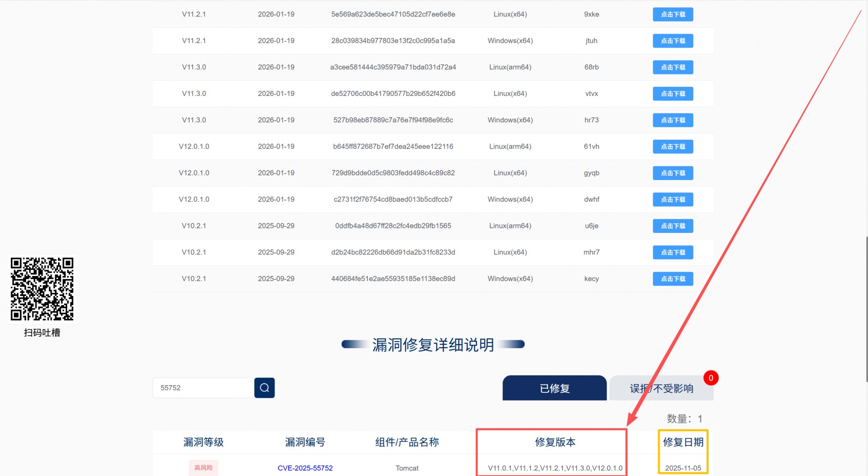Download V12.0.1.0 Linux(arm64) package 61vh
Screen dimensions: 868x476
tap(672, 147)
